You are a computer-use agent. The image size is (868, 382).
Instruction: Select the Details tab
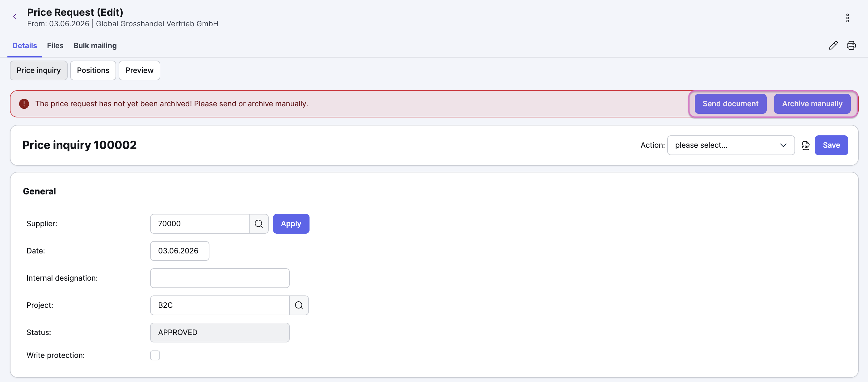tap(25, 45)
